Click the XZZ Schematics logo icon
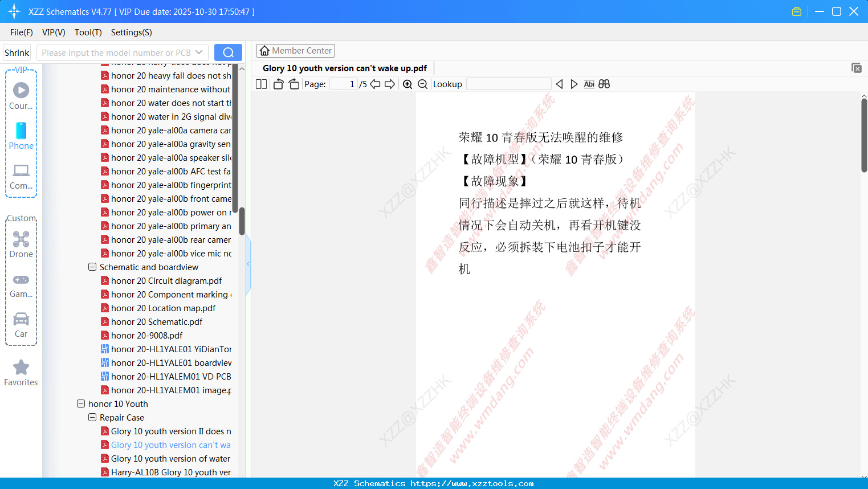The image size is (868, 489). 14,11
